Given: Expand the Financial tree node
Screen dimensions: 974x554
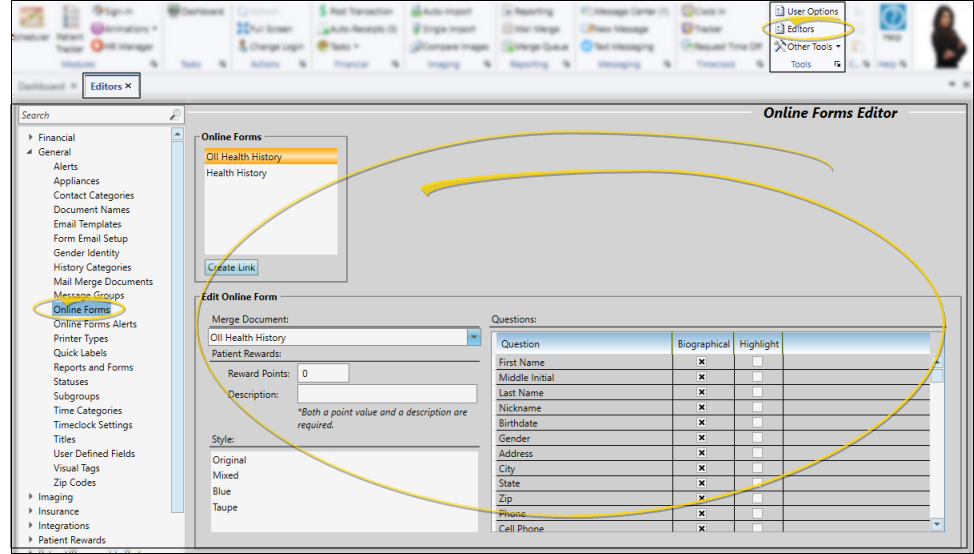Looking at the screenshot, I should click(31, 138).
